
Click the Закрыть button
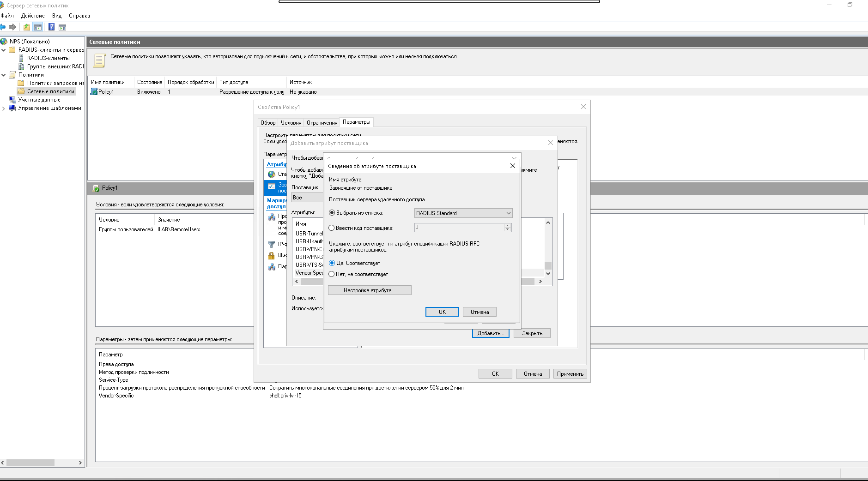[x=532, y=333]
